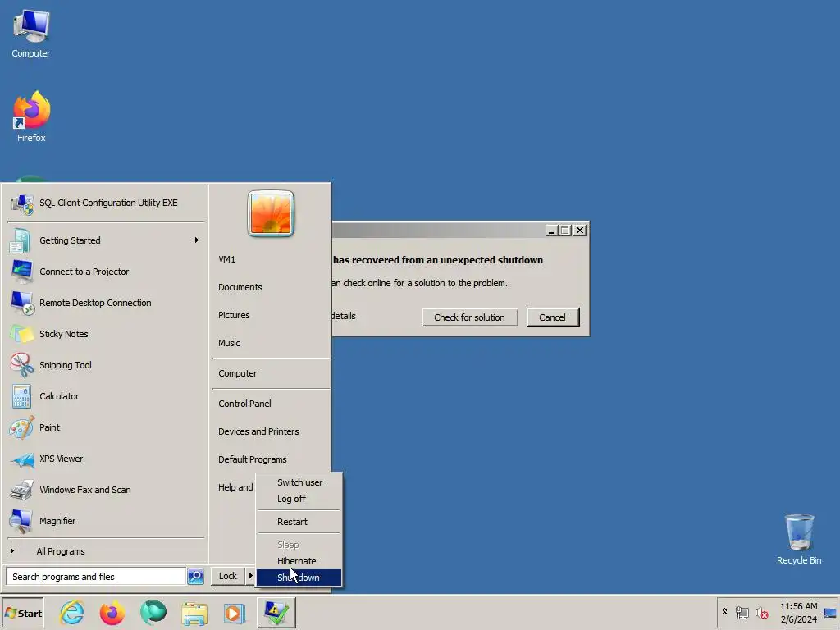Open Getting Started in Start menu
The image size is (840, 630).
pyautogui.click(x=106, y=240)
